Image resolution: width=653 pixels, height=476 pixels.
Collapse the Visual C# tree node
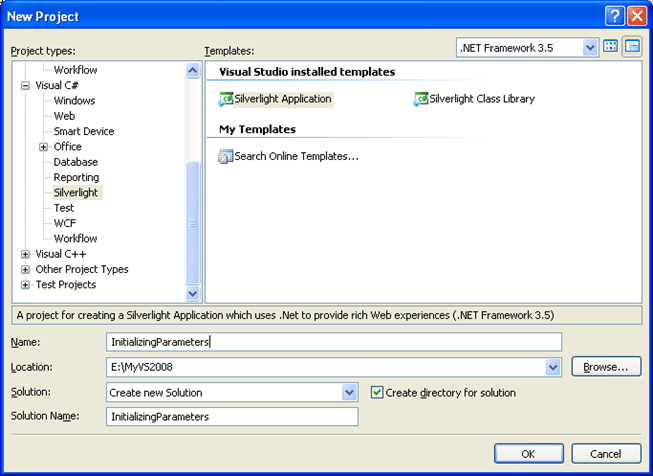coord(25,85)
